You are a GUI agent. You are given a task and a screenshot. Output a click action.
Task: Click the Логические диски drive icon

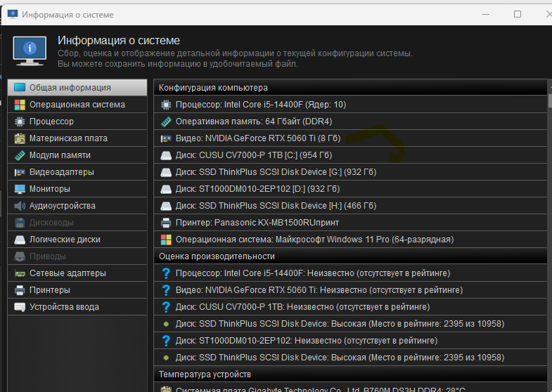tap(20, 240)
